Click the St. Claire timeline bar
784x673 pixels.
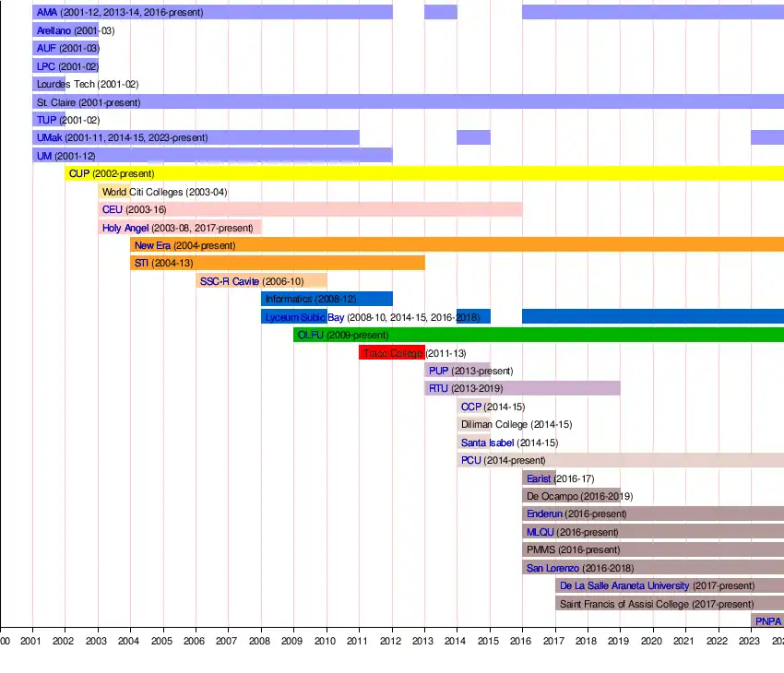click(461, 102)
